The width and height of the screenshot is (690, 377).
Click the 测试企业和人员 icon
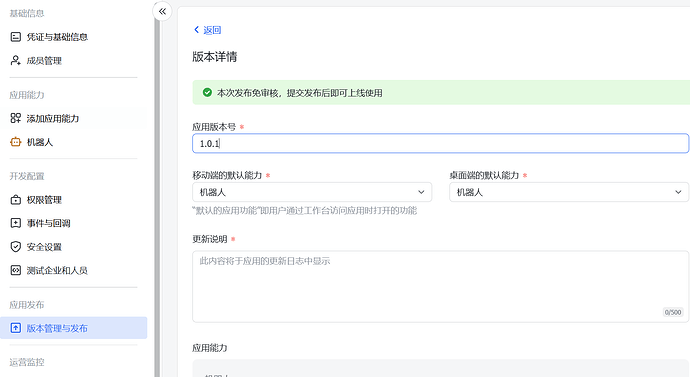pyautogui.click(x=15, y=270)
